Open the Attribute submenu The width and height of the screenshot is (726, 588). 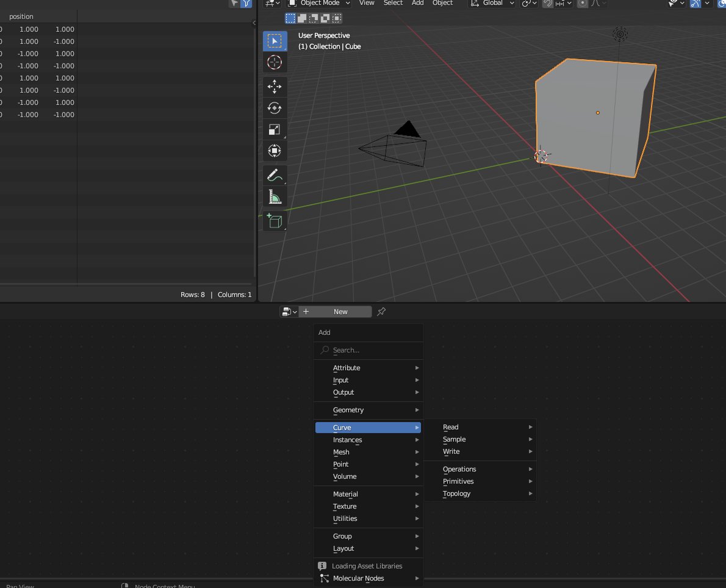368,368
